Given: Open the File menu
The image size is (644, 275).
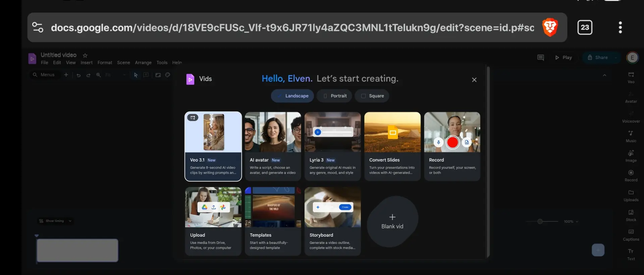Looking at the screenshot, I should point(45,63).
